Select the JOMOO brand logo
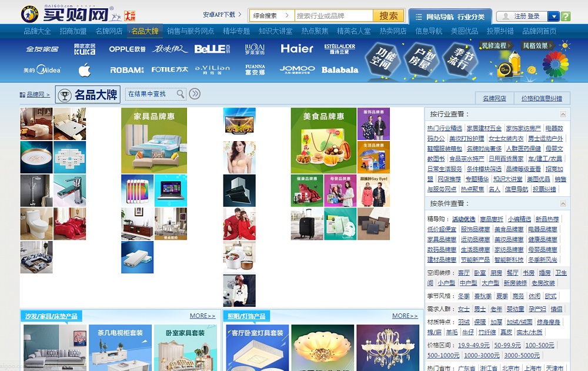588x371 pixels. point(297,69)
